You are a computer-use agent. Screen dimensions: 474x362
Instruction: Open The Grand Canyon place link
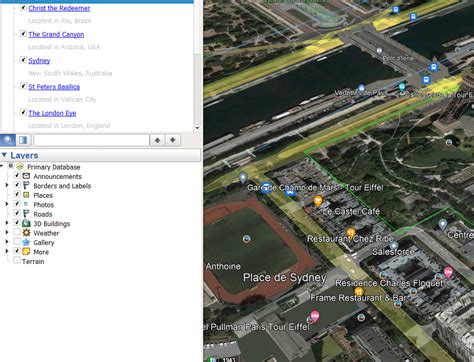coord(56,34)
